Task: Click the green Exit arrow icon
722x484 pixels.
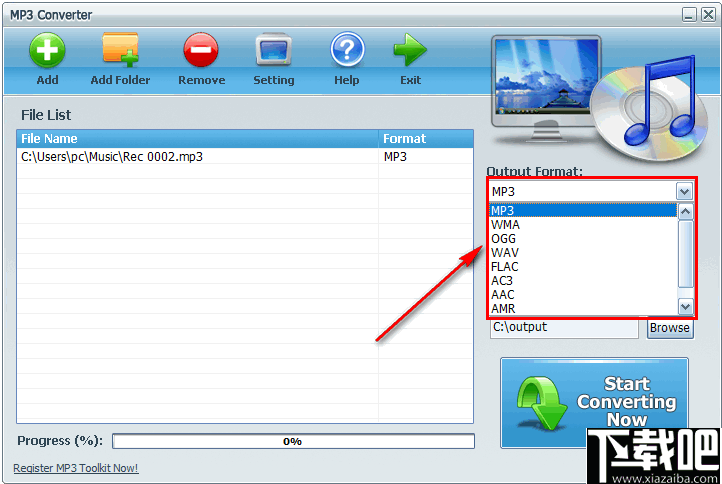Action: (x=410, y=50)
